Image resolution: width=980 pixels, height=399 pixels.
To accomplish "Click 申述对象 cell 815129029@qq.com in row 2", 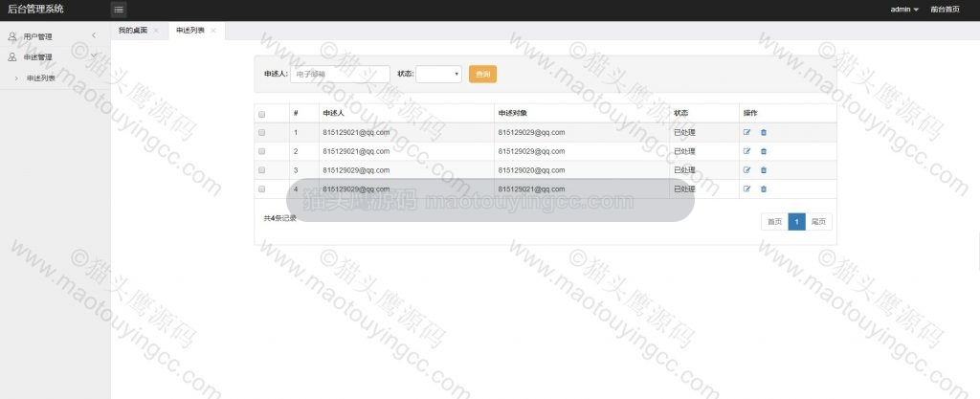I will pyautogui.click(x=531, y=151).
